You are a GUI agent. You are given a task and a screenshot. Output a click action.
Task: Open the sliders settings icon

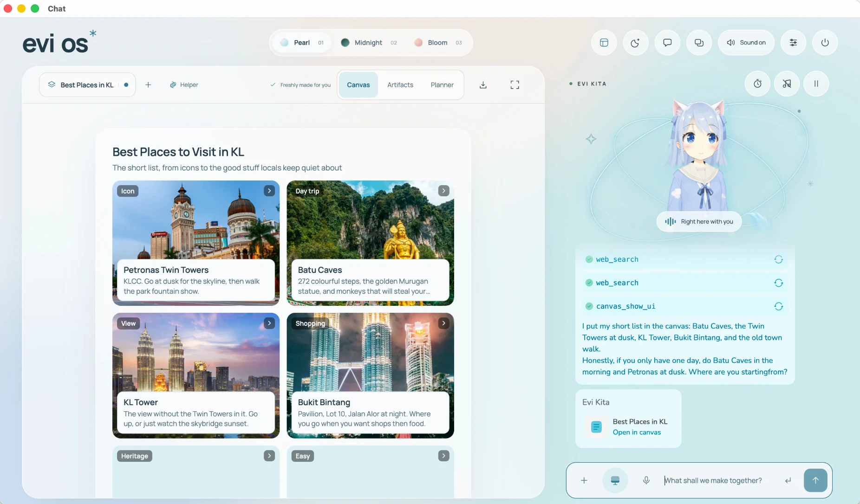coord(793,43)
